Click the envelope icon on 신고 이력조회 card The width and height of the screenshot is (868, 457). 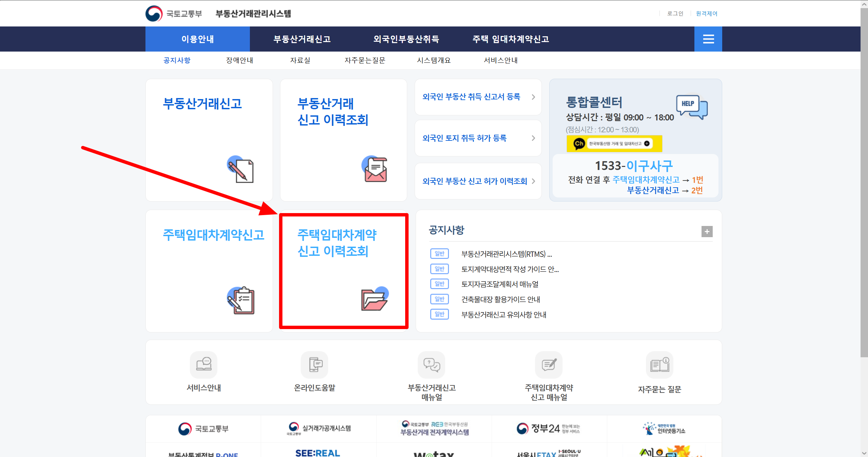click(375, 169)
